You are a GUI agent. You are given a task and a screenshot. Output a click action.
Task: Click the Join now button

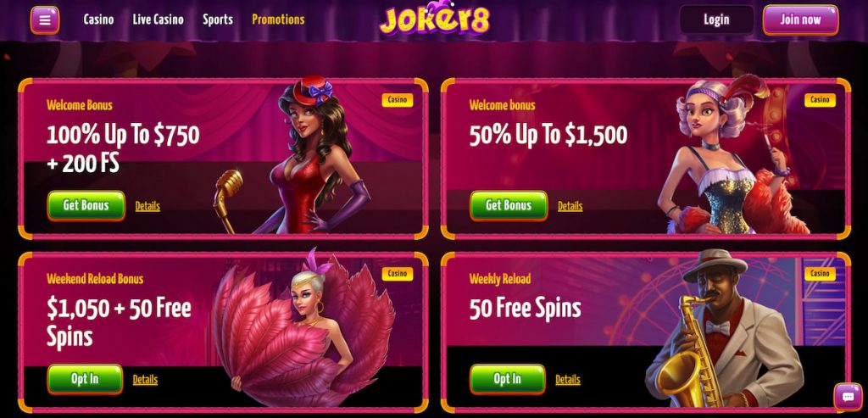click(x=800, y=20)
